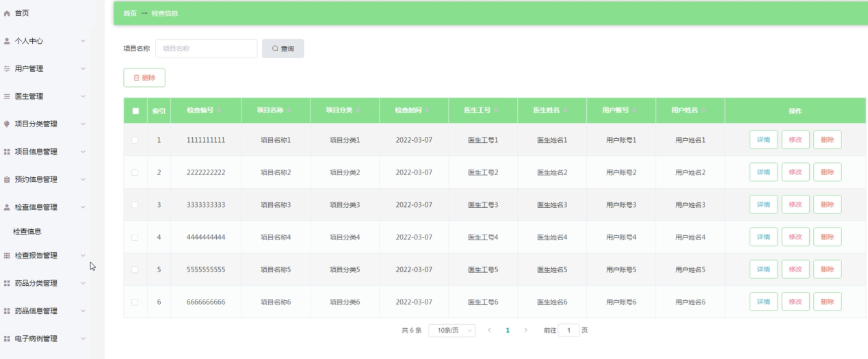Viewport: 868px width, 359px height.
Task: Open the 10条/页 page size dropdown
Action: 451,330
